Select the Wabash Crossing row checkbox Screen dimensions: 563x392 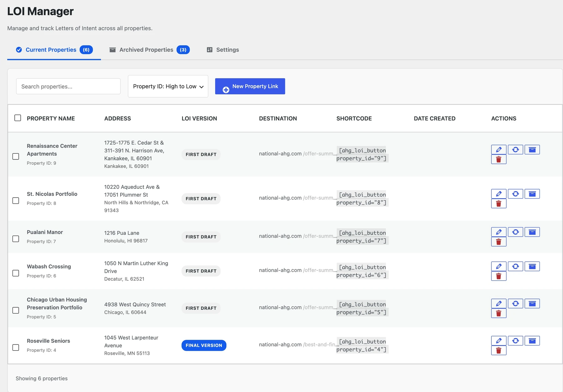click(16, 273)
